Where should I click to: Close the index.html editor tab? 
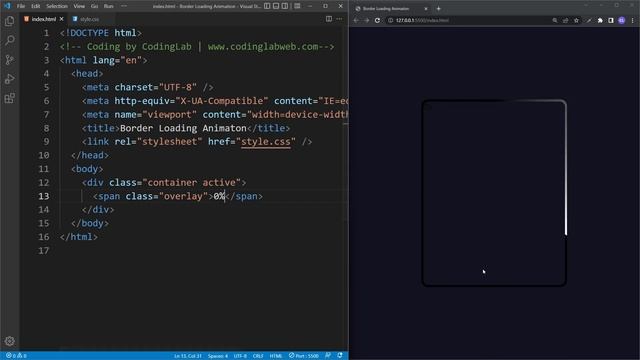click(x=62, y=19)
